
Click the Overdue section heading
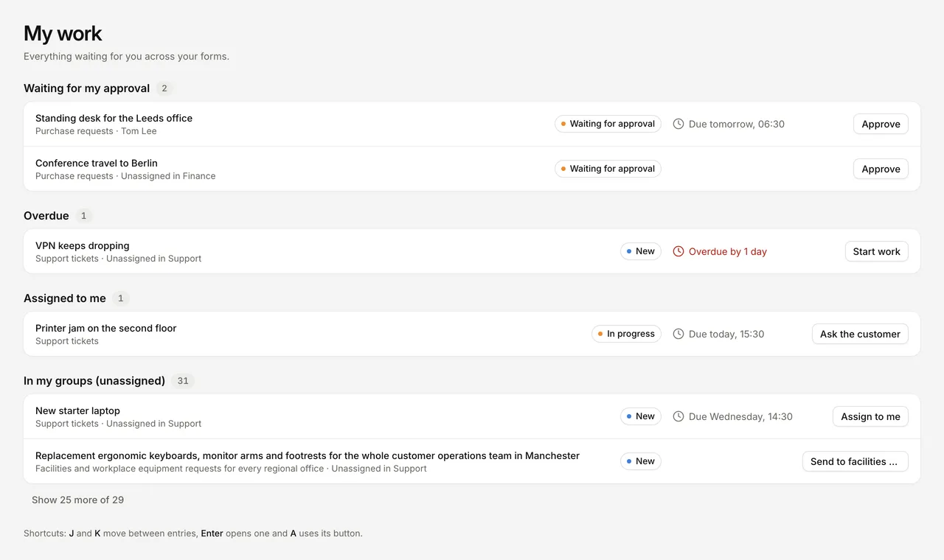click(46, 216)
